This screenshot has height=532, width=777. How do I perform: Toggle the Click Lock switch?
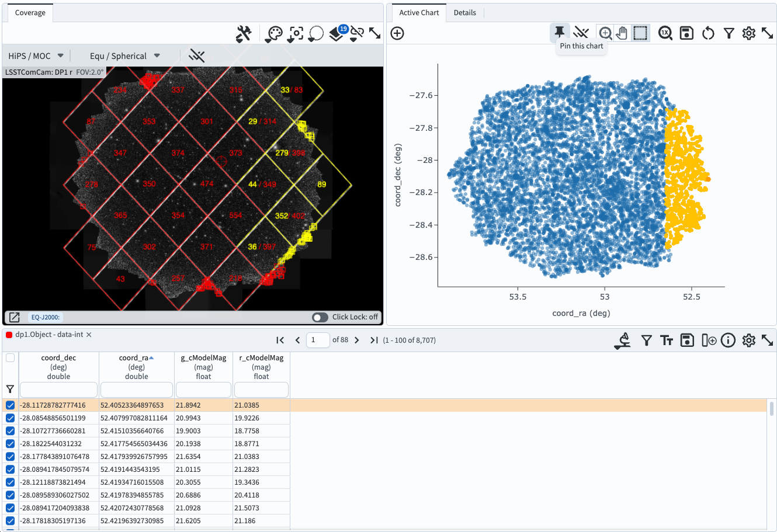tap(320, 317)
